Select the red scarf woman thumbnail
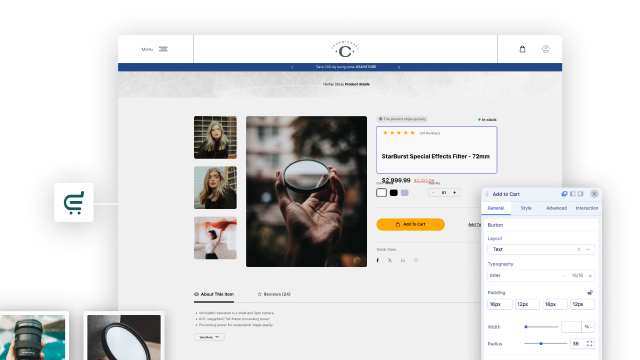 coord(215,238)
